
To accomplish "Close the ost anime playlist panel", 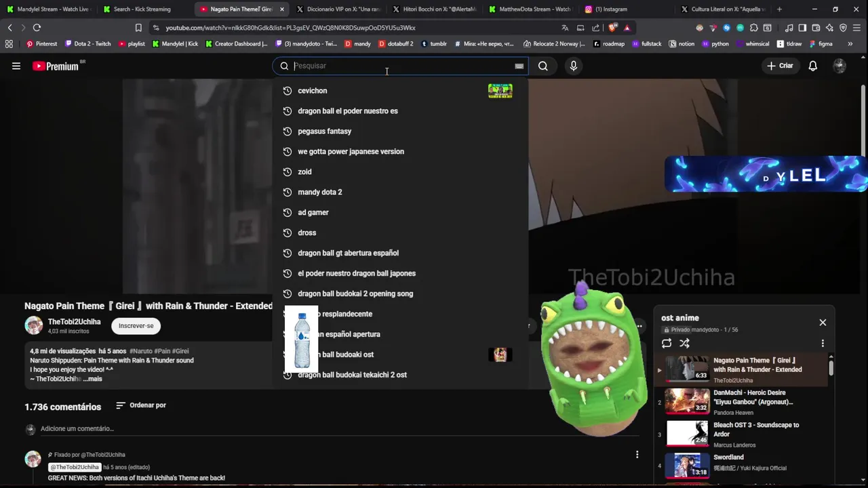I will [823, 323].
